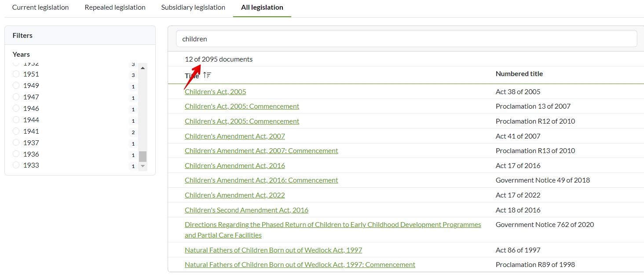Click the search field containing 'children'

pos(406,39)
